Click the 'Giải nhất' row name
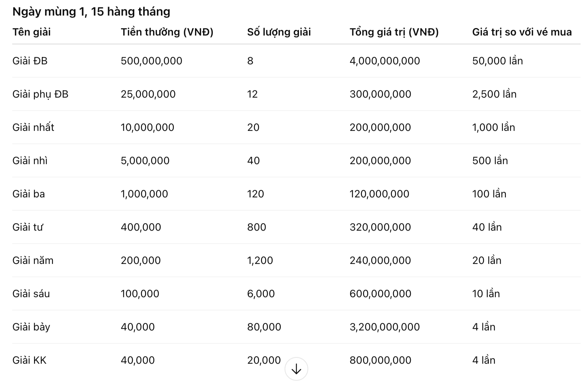Viewport: 588px width, 384px height. [33, 128]
